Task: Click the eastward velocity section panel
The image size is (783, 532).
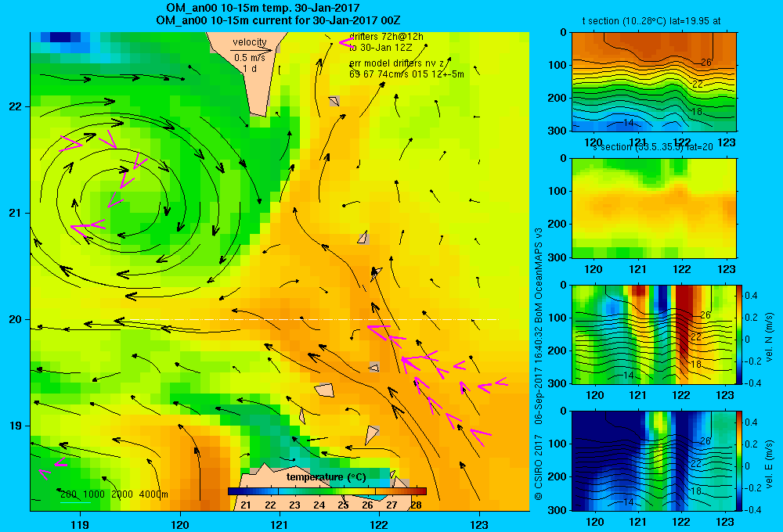Action: [x=654, y=461]
